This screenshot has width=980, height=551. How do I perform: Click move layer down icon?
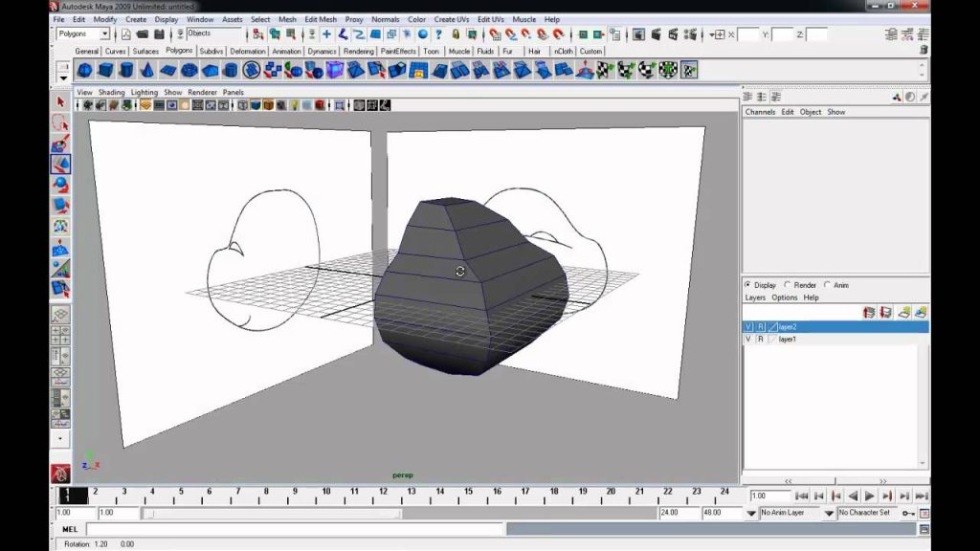(x=885, y=312)
